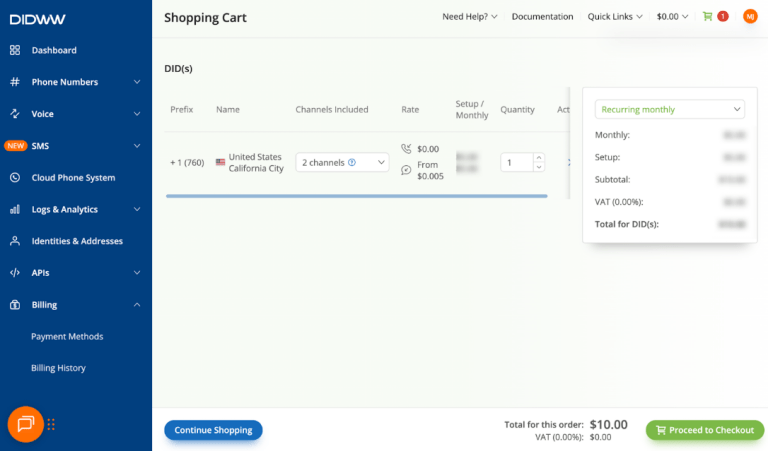
Task: Click the Identities & Addresses person icon
Action: 15,241
